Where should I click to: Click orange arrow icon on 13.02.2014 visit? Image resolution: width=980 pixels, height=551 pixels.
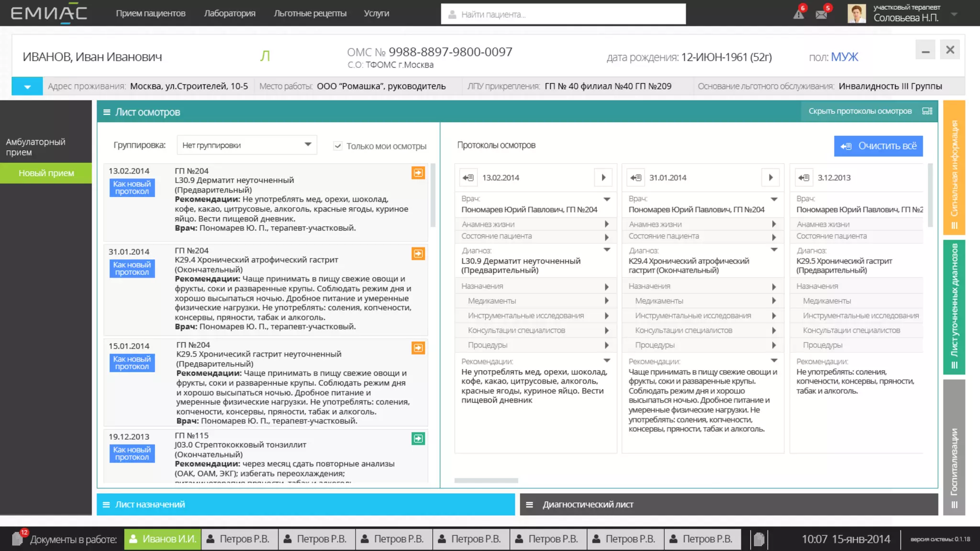pos(418,173)
